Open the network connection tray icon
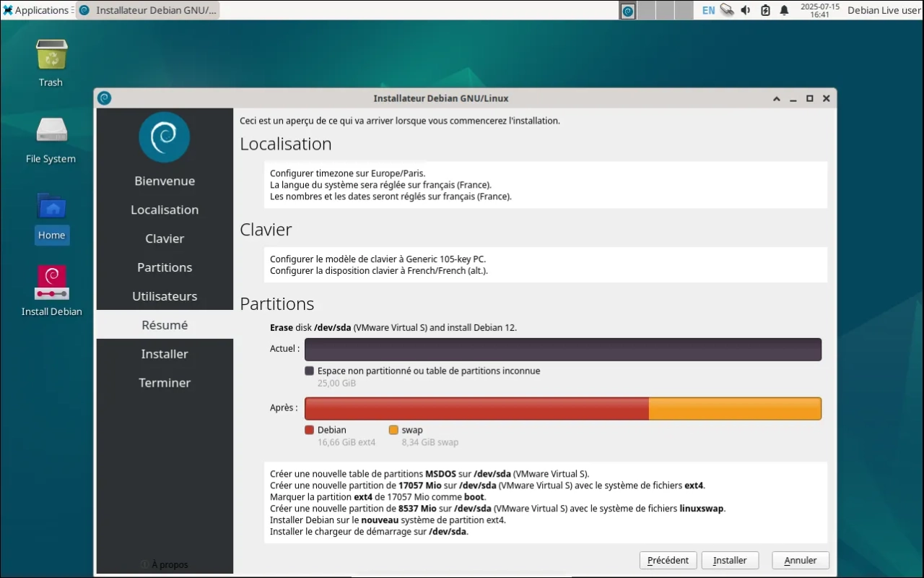Viewport: 924px width, 578px height. [727, 10]
